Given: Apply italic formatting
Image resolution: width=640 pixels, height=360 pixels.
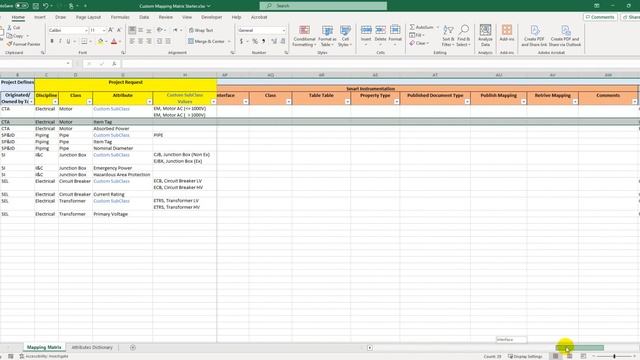Looking at the screenshot, I should click(x=60, y=41).
